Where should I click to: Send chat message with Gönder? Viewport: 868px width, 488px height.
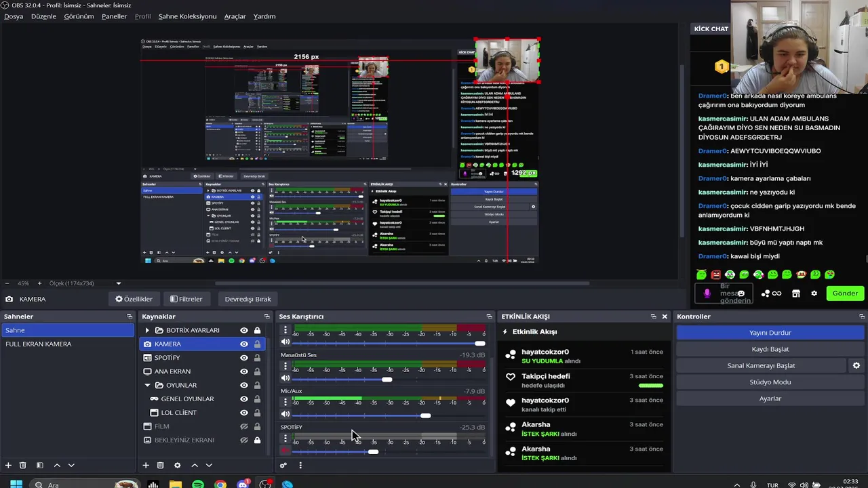tap(845, 293)
